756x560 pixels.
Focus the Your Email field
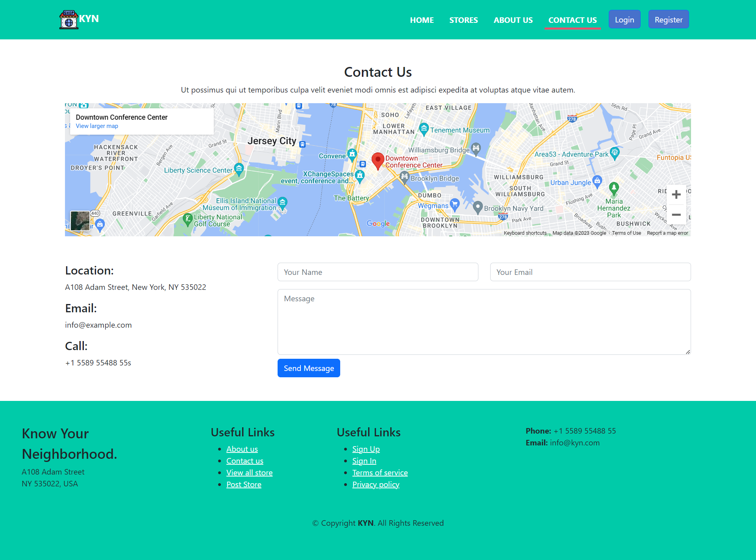coord(591,272)
